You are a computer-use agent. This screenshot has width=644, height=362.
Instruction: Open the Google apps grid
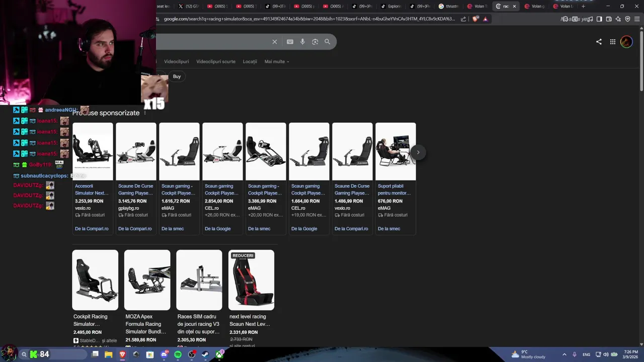(613, 42)
